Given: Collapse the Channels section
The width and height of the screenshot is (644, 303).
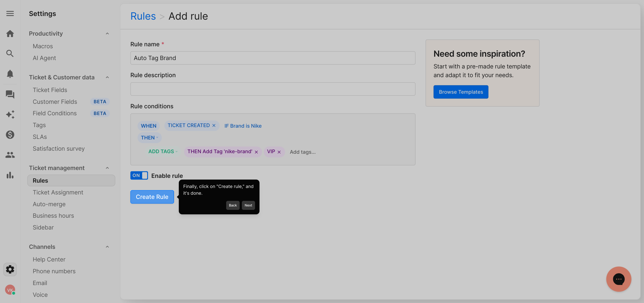Looking at the screenshot, I should tap(107, 247).
